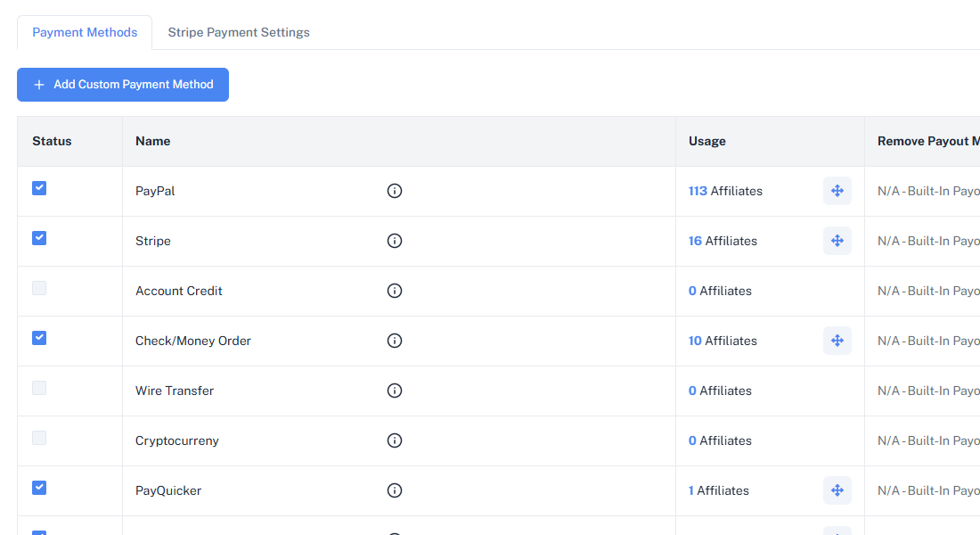Switch to the Stripe Payment Settings tab
980x535 pixels.
(x=239, y=31)
